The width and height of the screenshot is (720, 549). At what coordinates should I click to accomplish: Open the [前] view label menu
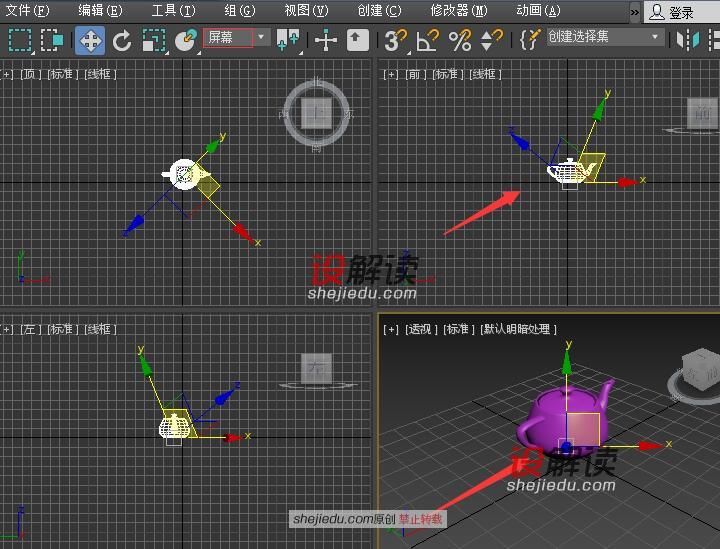416,74
